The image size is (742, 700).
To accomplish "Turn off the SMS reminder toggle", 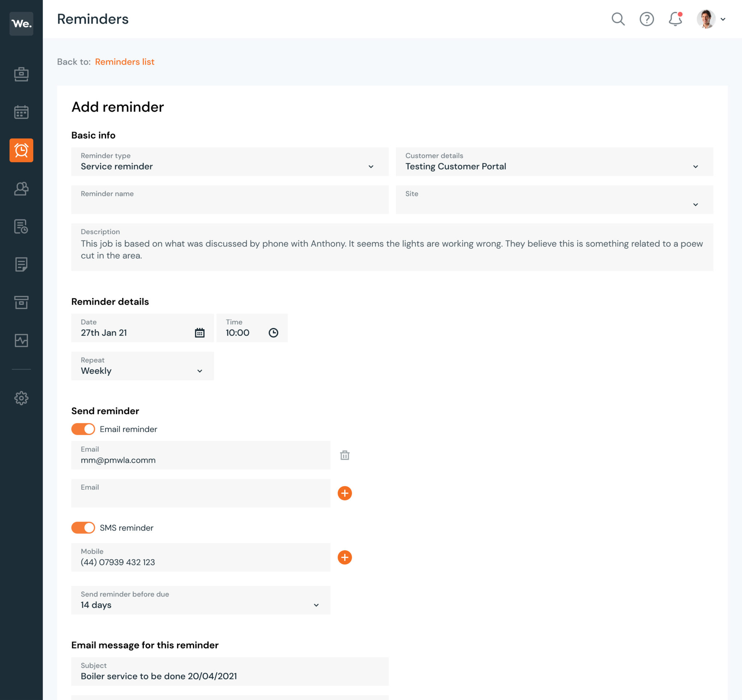I will [83, 528].
